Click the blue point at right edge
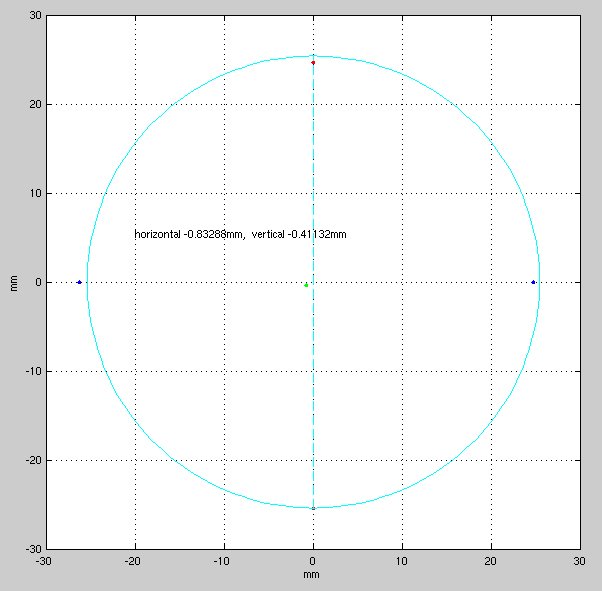602x591 pixels. click(533, 282)
